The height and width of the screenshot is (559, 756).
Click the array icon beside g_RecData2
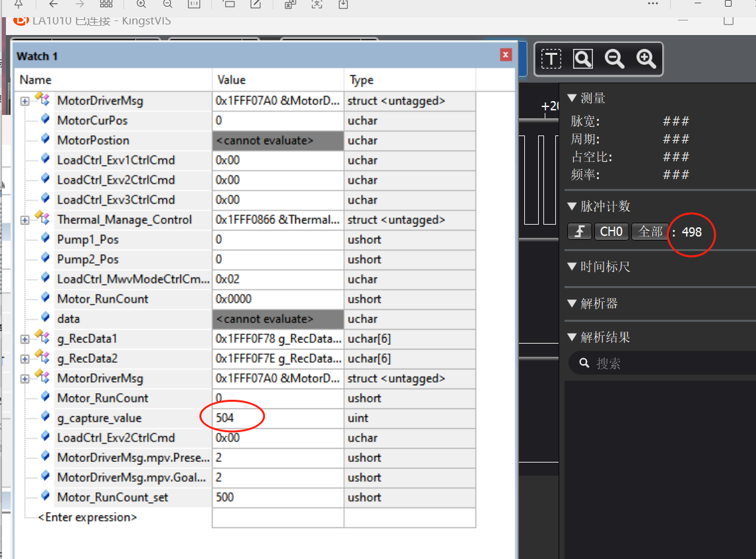(x=42, y=357)
